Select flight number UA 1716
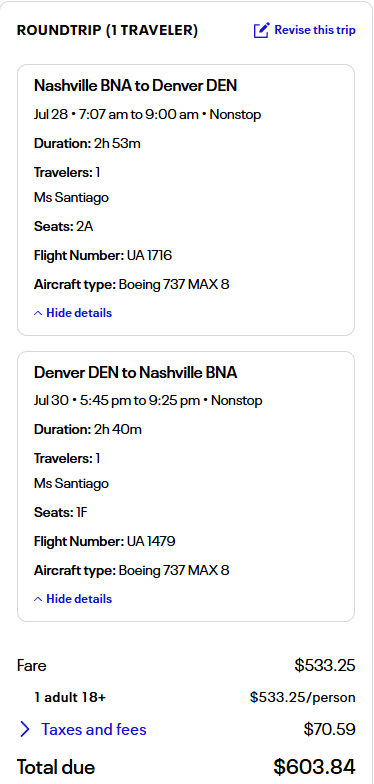374x784 pixels. point(149,256)
